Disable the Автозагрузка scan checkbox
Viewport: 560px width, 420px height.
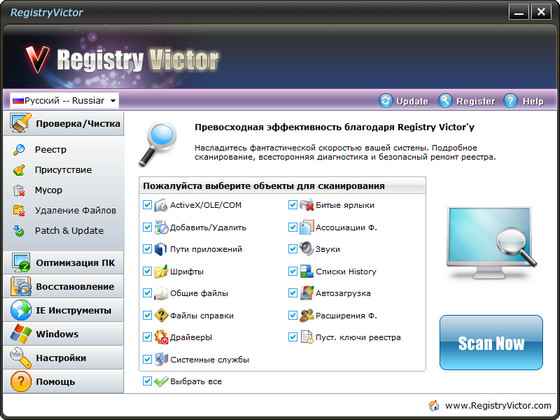292,293
